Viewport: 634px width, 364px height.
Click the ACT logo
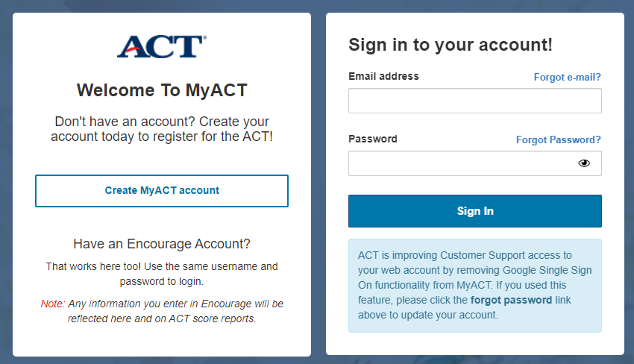pos(162,46)
